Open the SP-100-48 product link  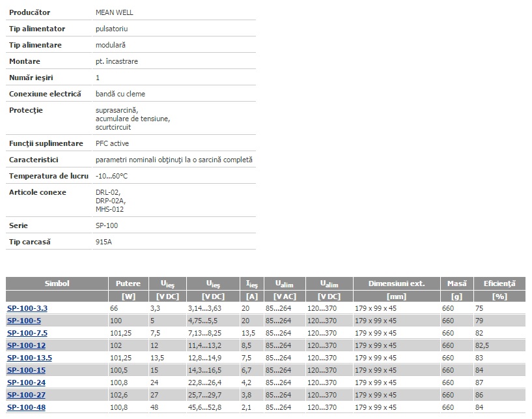coord(26,407)
